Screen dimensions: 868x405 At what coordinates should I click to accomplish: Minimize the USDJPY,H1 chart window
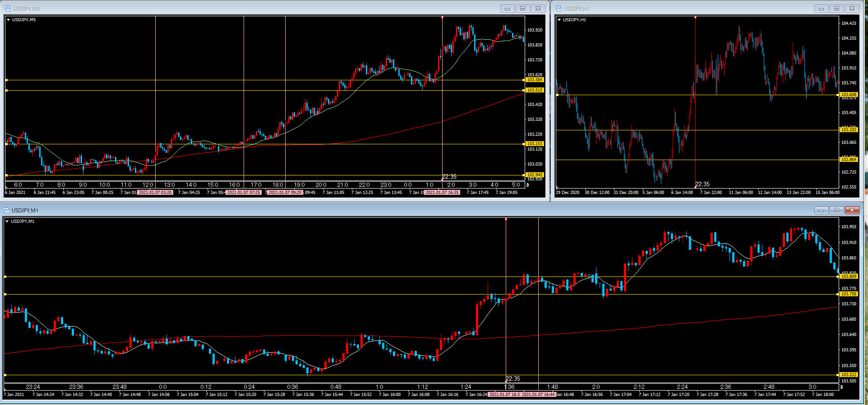(821, 9)
